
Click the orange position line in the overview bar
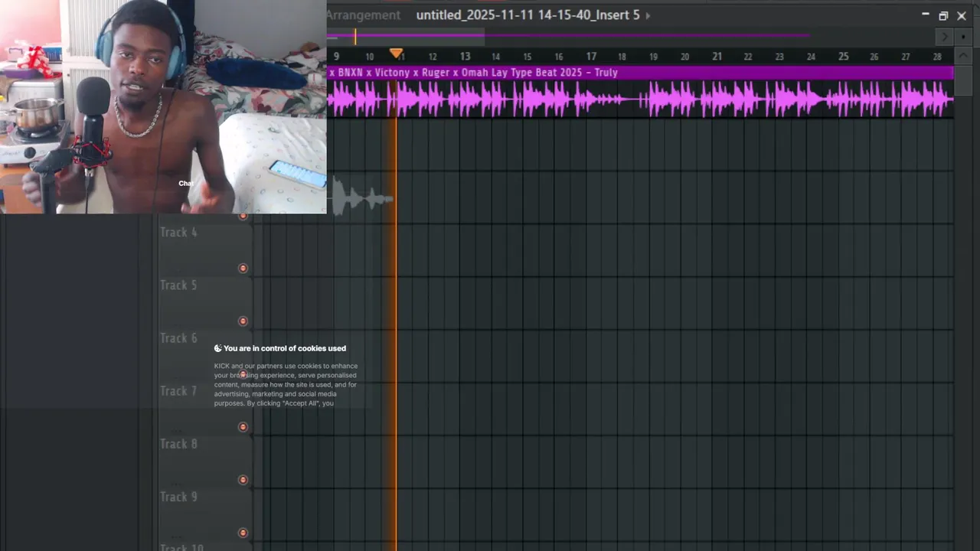[x=354, y=36]
